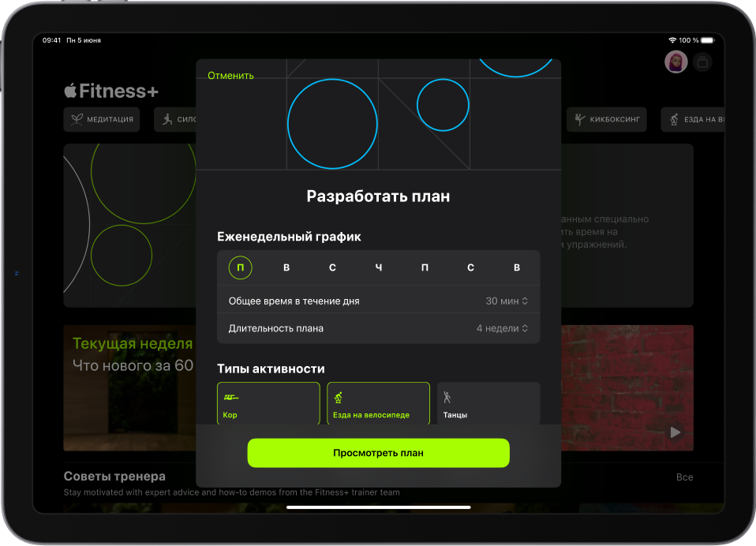
Task: Open the library stack icon near avatar
Action: (702, 62)
